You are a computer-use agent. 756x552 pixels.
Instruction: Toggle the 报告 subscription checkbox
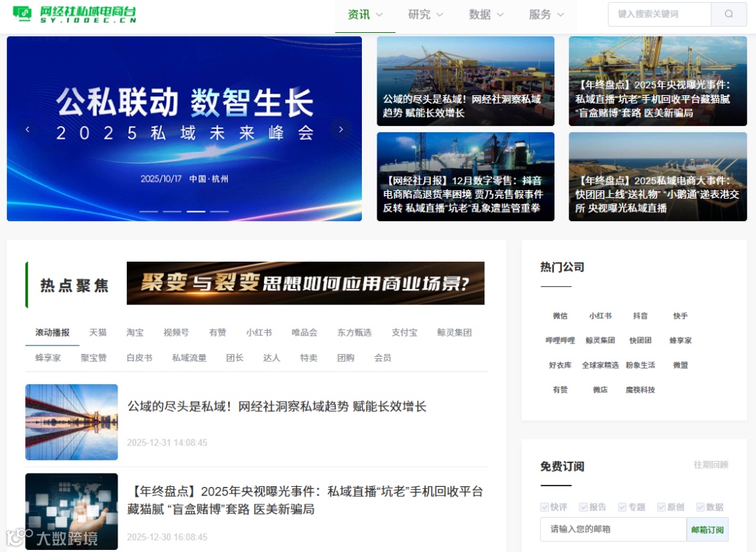click(x=583, y=507)
